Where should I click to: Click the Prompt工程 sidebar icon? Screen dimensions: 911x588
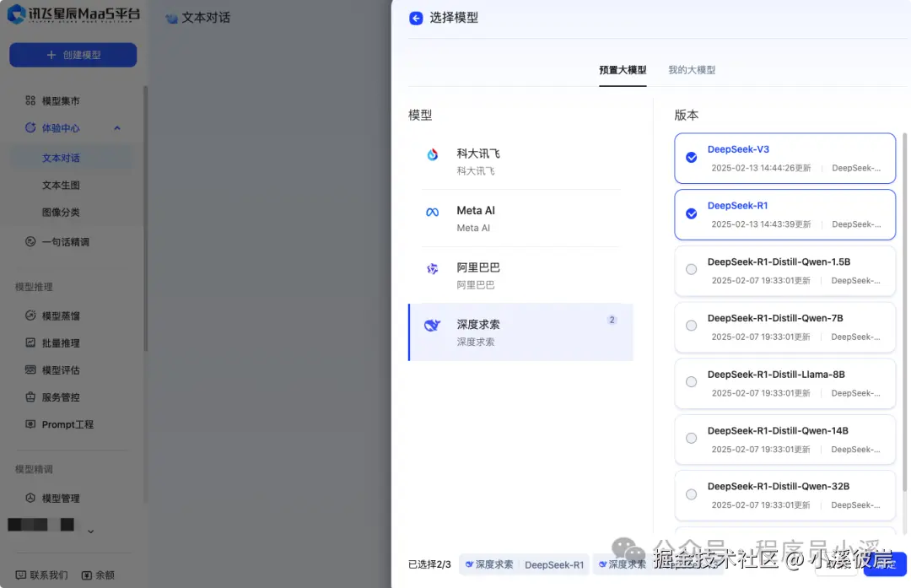[30, 423]
